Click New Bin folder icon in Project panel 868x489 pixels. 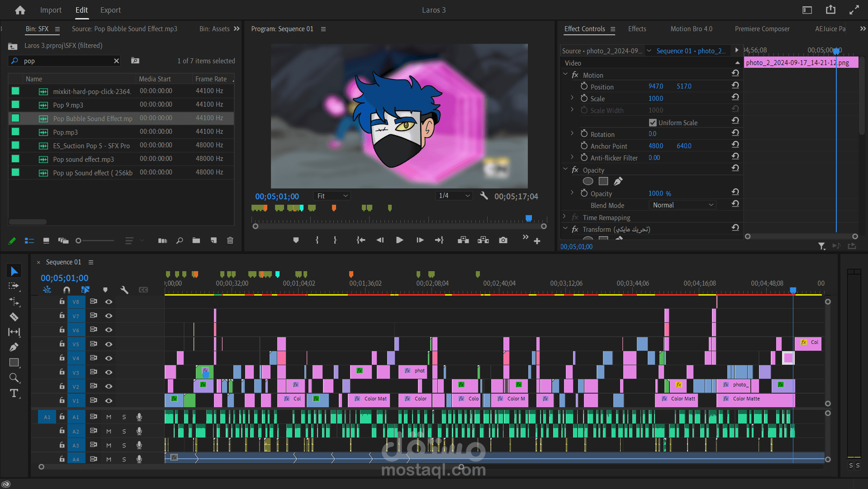pyautogui.click(x=196, y=240)
